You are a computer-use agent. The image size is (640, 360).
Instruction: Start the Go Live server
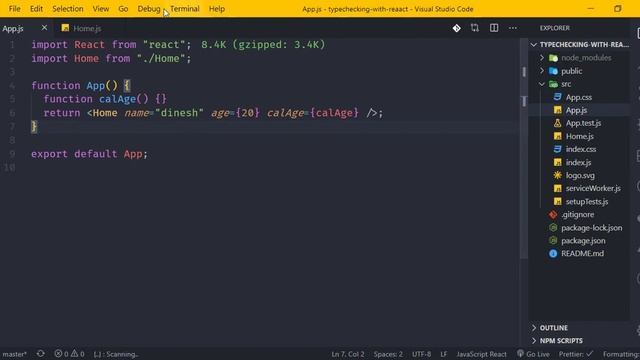click(x=533, y=354)
